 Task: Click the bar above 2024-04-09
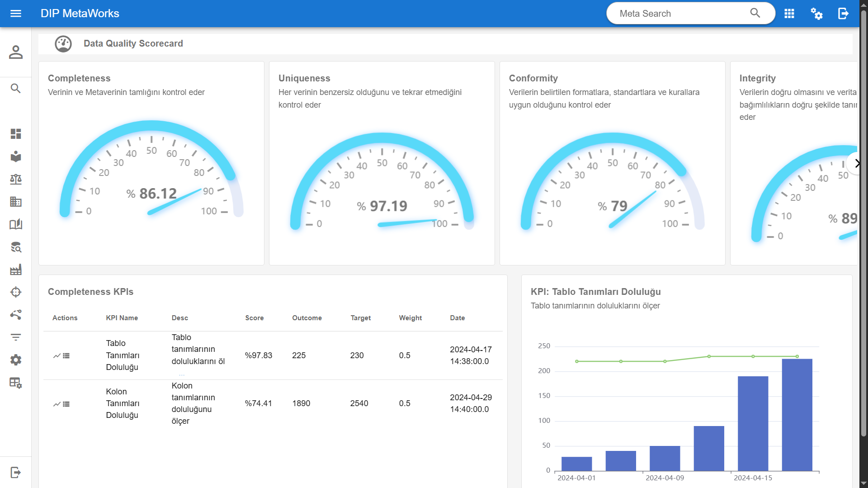665,459
